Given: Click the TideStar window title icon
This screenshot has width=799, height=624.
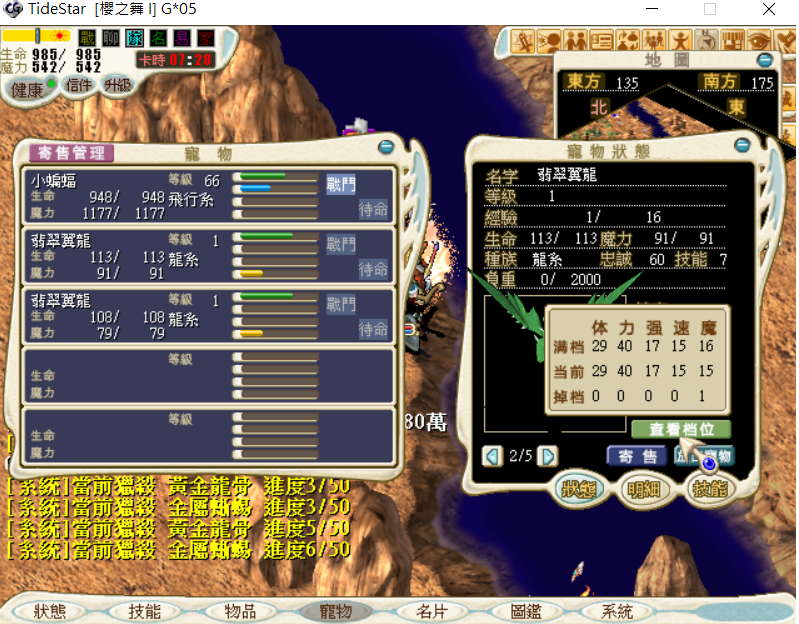Looking at the screenshot, I should (x=13, y=9).
